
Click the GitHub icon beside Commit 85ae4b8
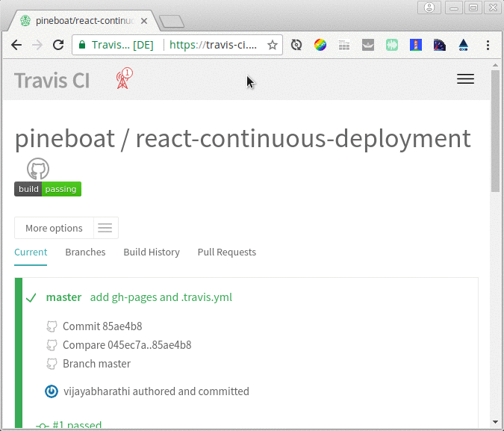(52, 326)
